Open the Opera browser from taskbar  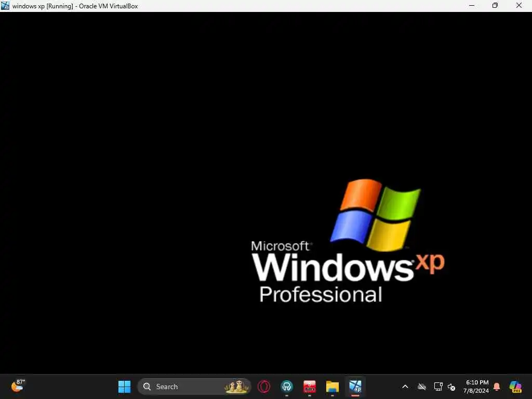click(x=264, y=387)
